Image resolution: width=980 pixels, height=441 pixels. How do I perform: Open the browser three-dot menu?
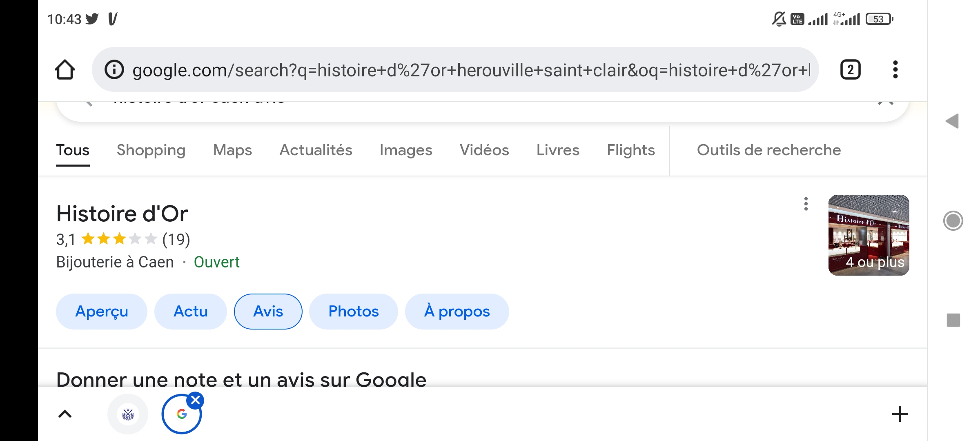[x=895, y=70]
